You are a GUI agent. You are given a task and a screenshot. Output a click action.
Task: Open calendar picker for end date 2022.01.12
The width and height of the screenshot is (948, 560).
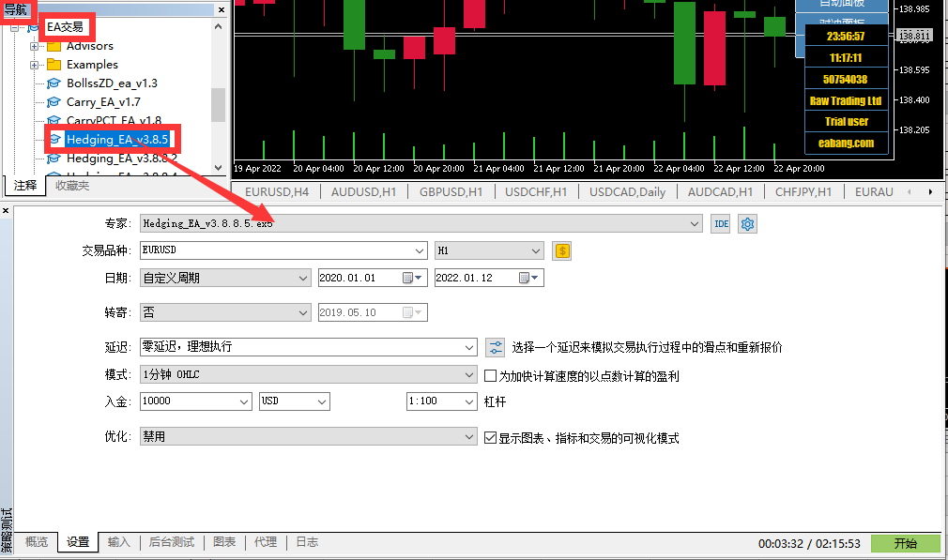(x=525, y=279)
